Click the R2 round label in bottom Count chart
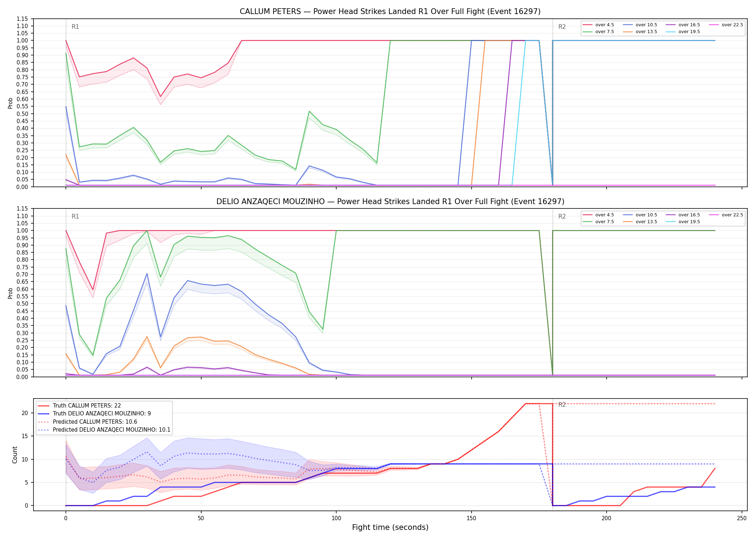Viewport: 756px width, 540px height. click(x=562, y=405)
